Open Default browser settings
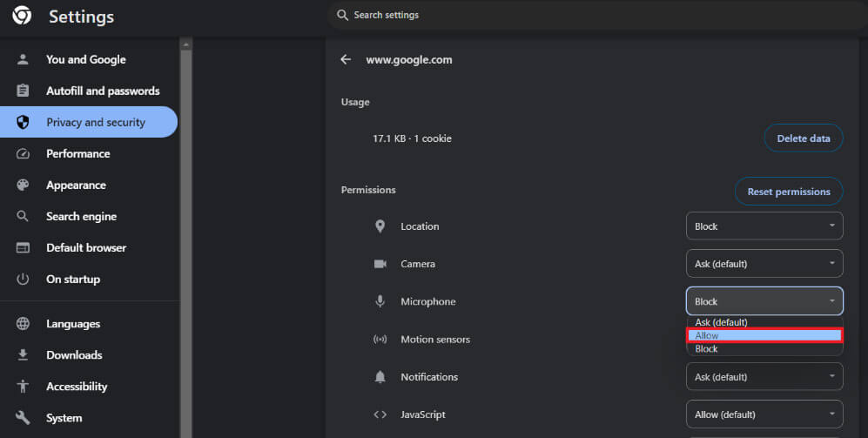Viewport: 868px width, 438px height. point(89,247)
